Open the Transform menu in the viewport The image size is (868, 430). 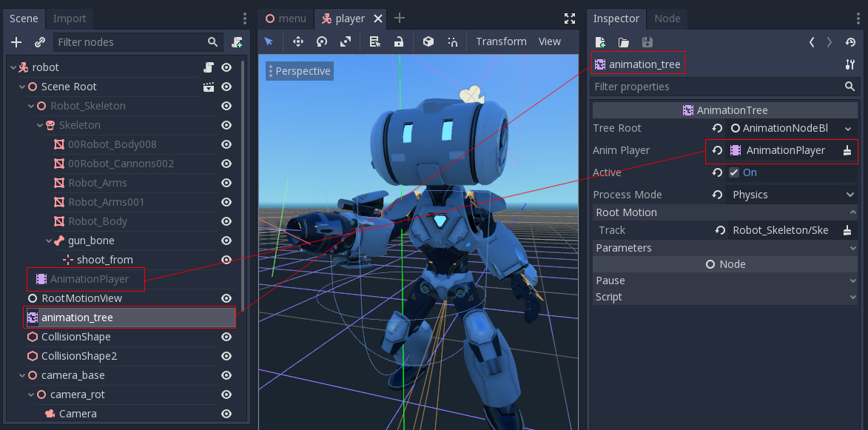[x=501, y=41]
